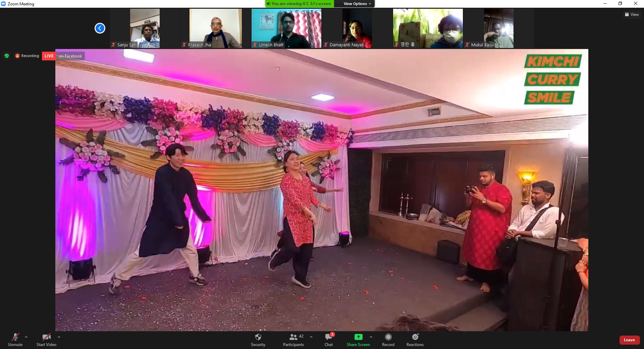The height and width of the screenshot is (349, 644).
Task: Expand the Participants options arrow
Action: coord(311,337)
